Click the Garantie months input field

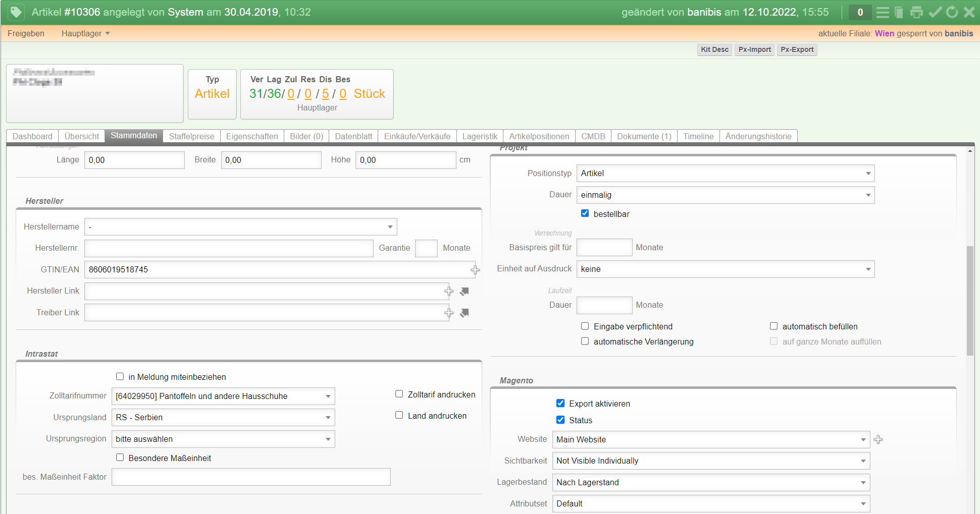(426, 248)
